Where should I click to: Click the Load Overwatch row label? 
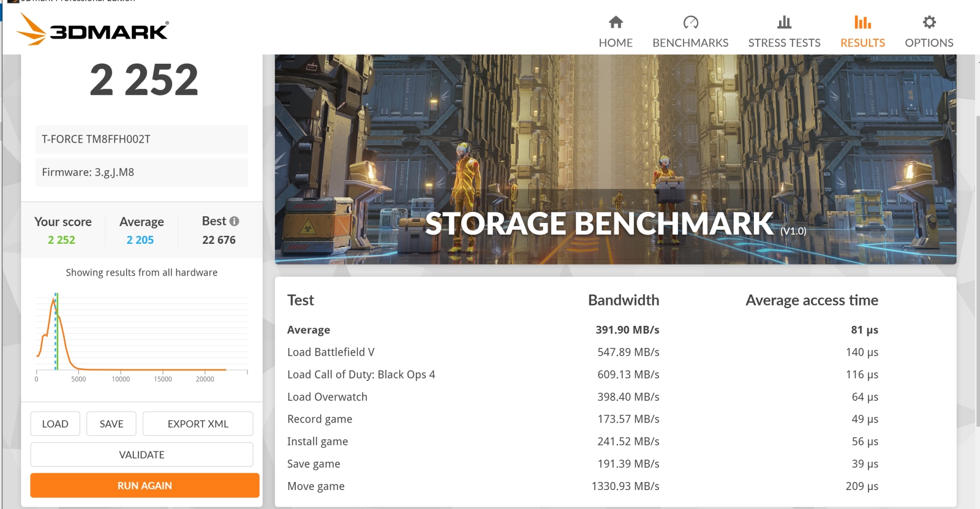pos(327,397)
